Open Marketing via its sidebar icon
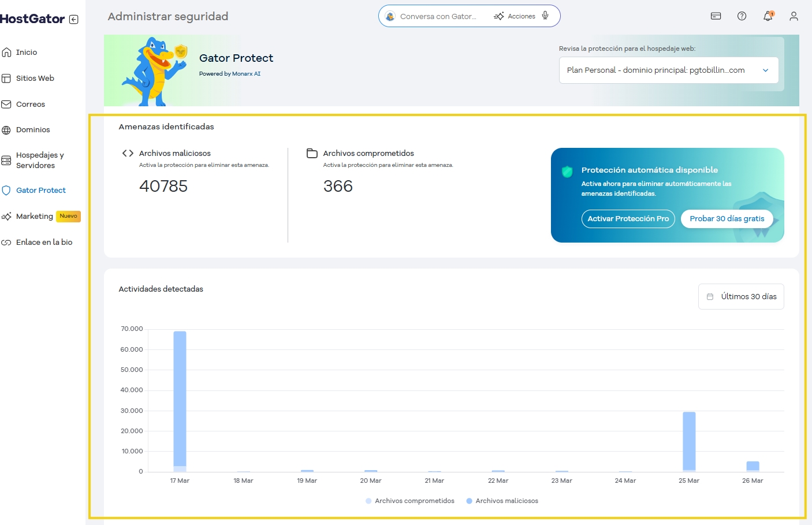This screenshot has width=812, height=525. point(6,216)
